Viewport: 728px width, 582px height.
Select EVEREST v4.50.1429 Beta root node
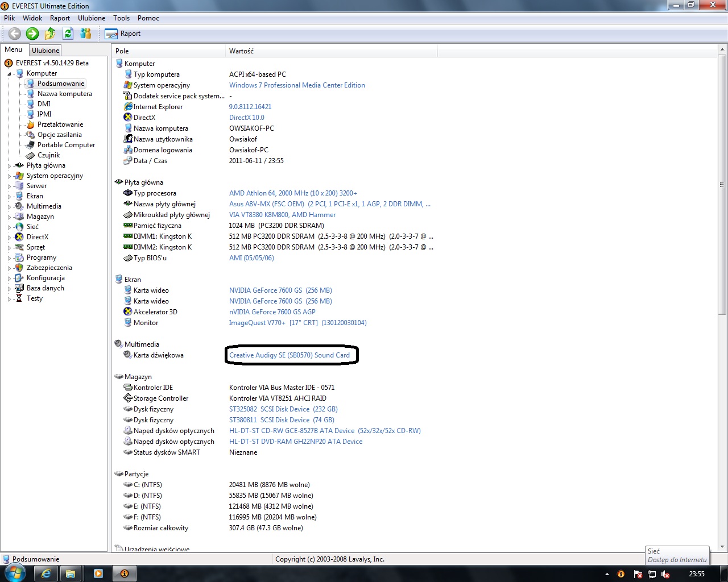(52, 63)
